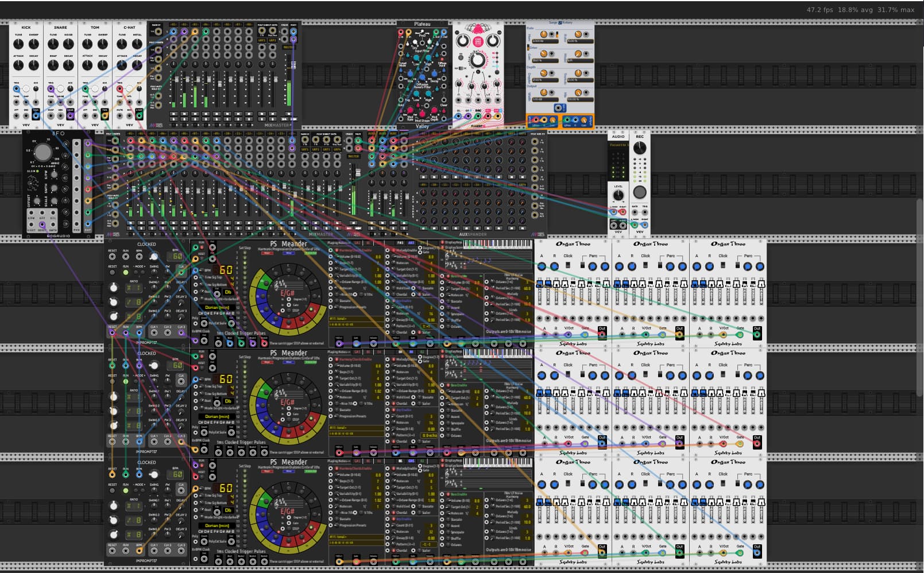Click the Plateau Clear button
924x573 pixels.
(x=443, y=100)
